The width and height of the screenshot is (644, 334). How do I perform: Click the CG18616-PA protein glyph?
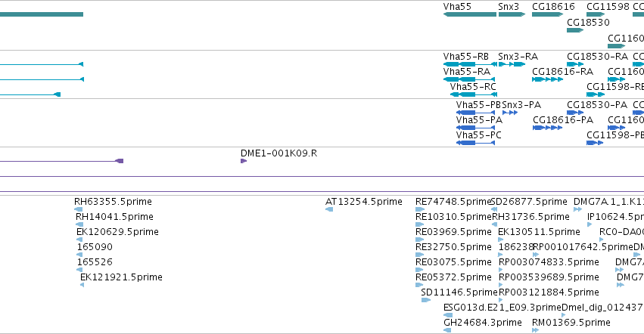tap(547, 128)
